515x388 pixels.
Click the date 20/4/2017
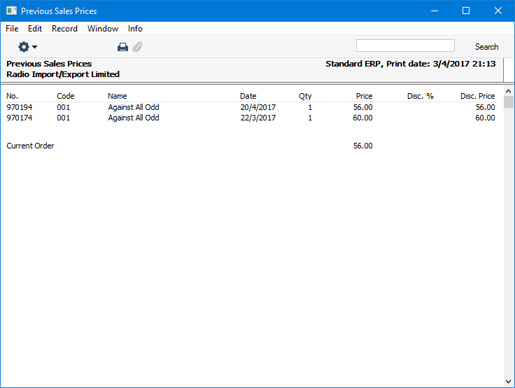[258, 107]
